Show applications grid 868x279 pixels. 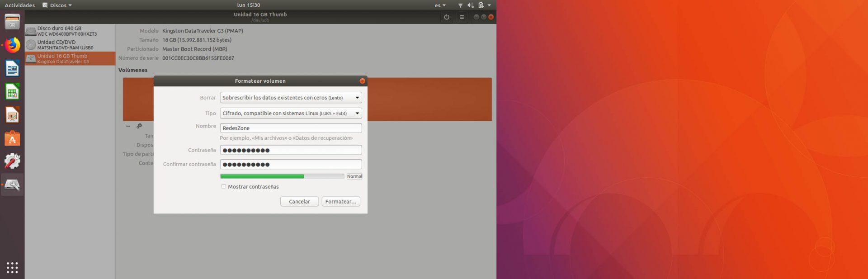(x=12, y=267)
